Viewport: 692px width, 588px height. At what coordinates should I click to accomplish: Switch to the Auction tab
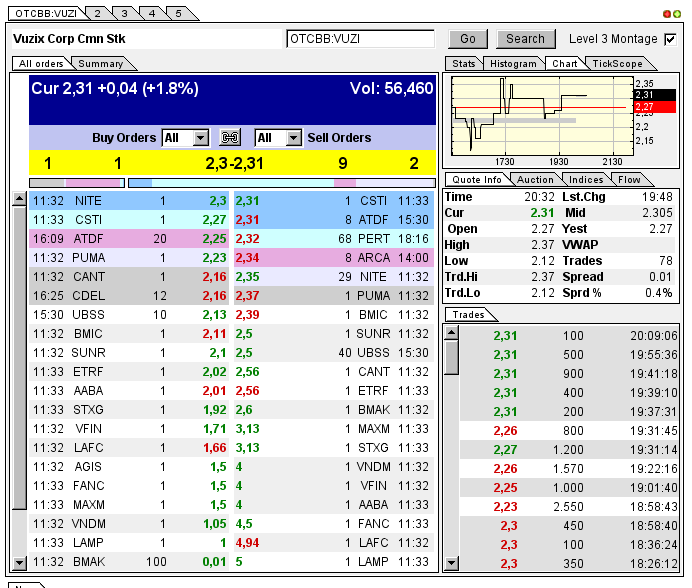pos(534,179)
